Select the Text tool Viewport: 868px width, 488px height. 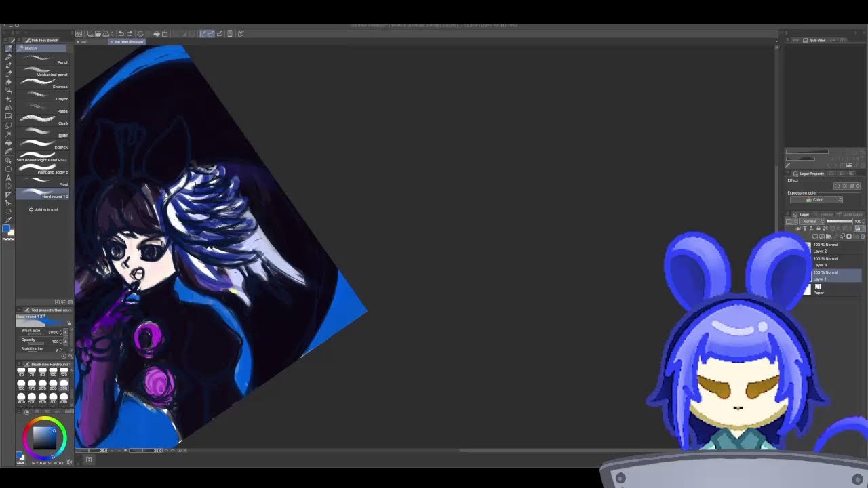(x=8, y=178)
